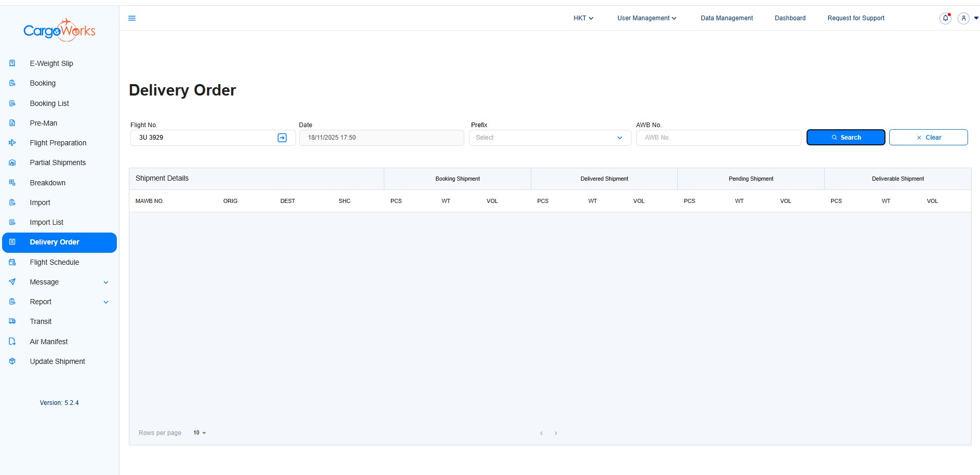This screenshot has width=980, height=475.
Task: Click the AWB No. input field
Action: pyautogui.click(x=718, y=138)
